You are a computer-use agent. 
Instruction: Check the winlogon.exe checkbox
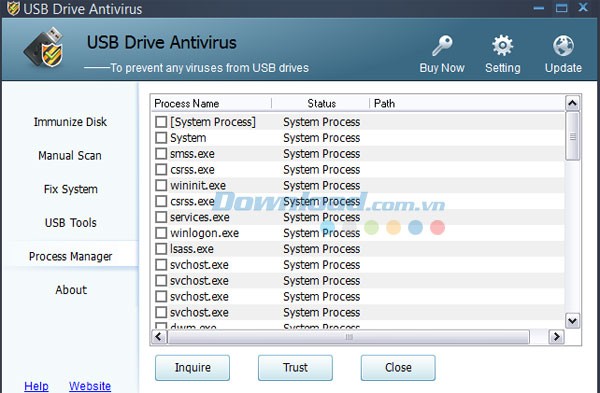(x=161, y=233)
